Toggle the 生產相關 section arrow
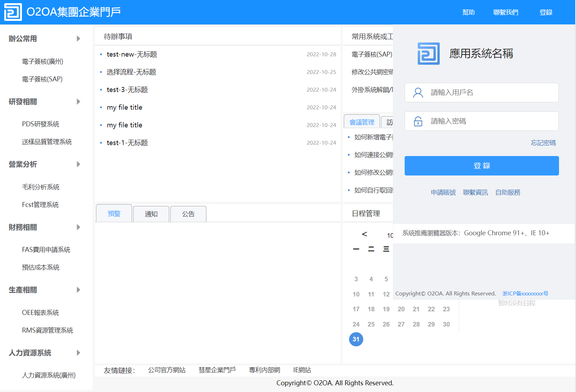 [x=78, y=290]
